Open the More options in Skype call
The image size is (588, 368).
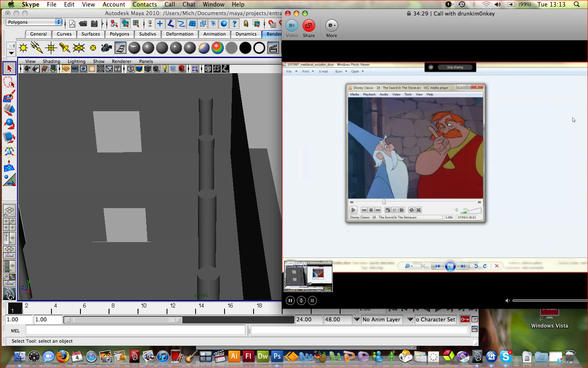[x=332, y=29]
